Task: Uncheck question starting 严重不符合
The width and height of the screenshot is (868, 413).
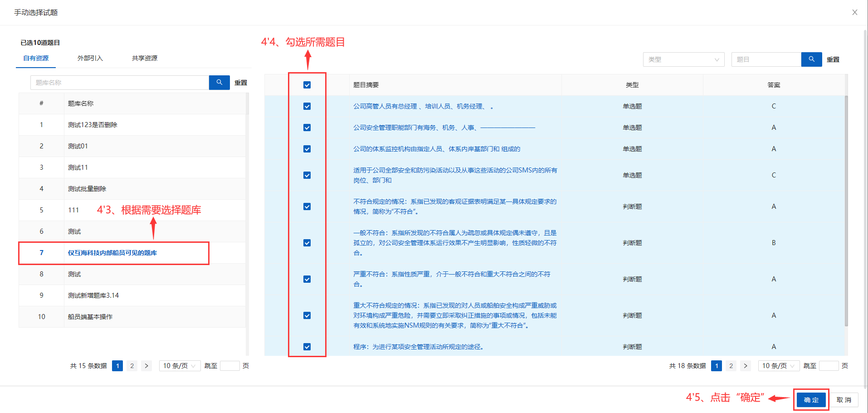Action: [307, 279]
